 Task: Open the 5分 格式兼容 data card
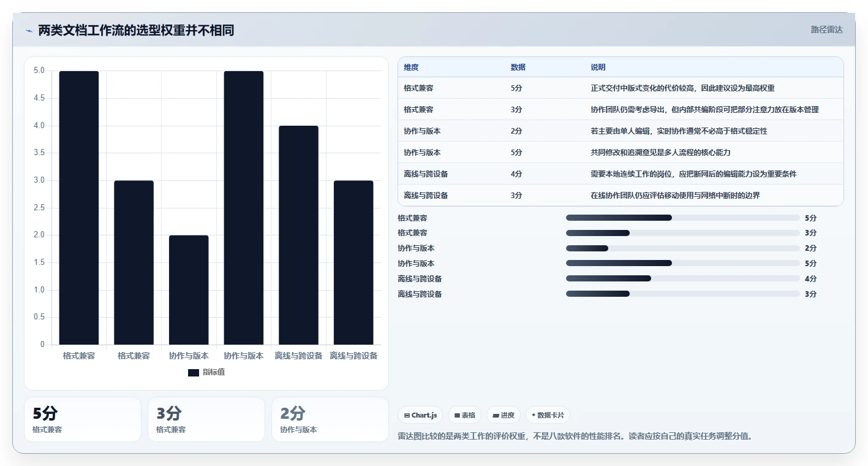(x=83, y=419)
